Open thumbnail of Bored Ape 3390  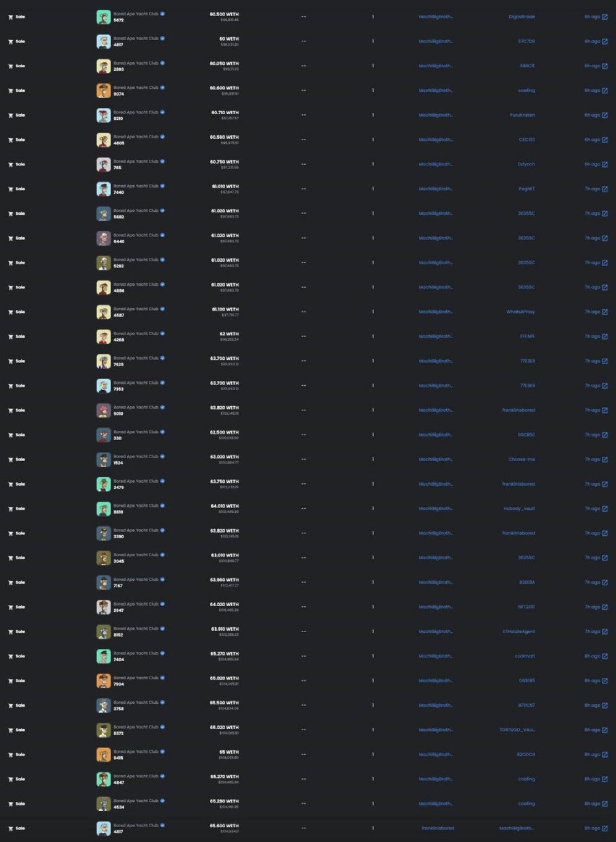(104, 533)
